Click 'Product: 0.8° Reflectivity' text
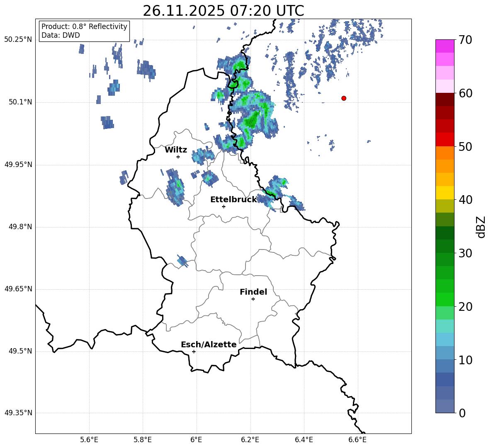 click(x=84, y=26)
